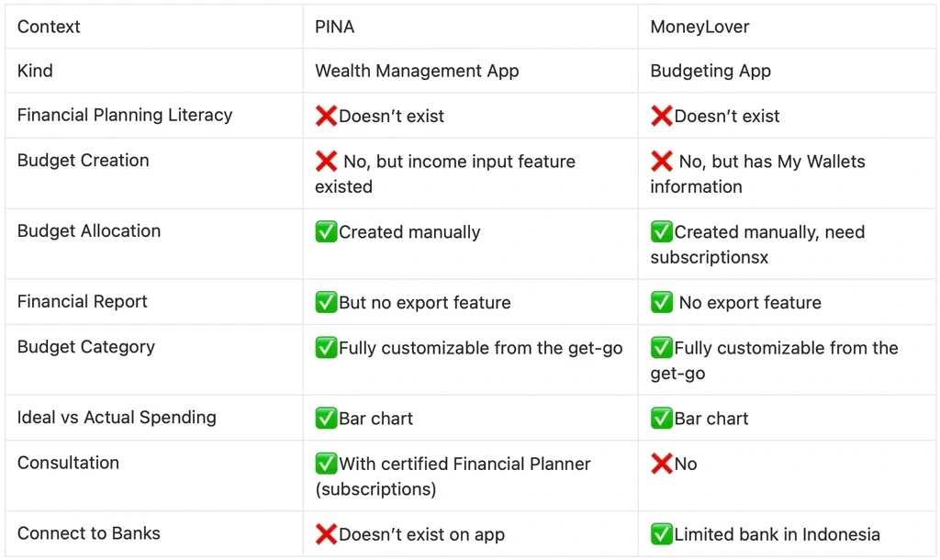
Task: Click the green checkmark in PINA's Budget Category cell
Action: pos(326,348)
